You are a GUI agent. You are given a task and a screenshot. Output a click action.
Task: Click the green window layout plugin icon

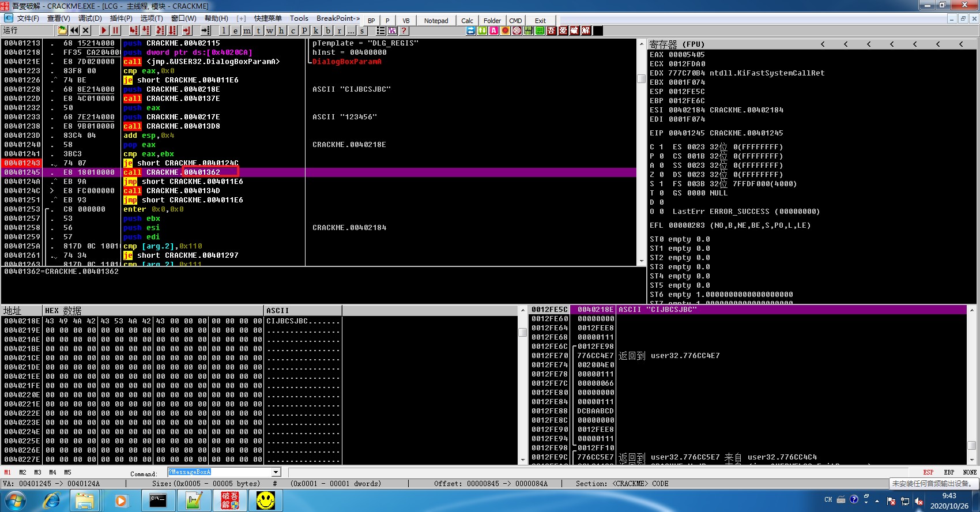540,31
